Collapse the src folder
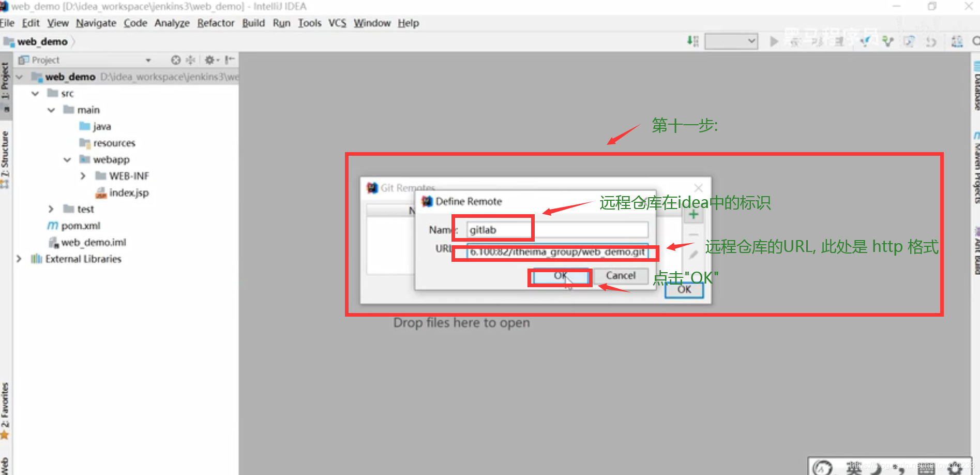The height and width of the screenshot is (475, 980). [35, 94]
